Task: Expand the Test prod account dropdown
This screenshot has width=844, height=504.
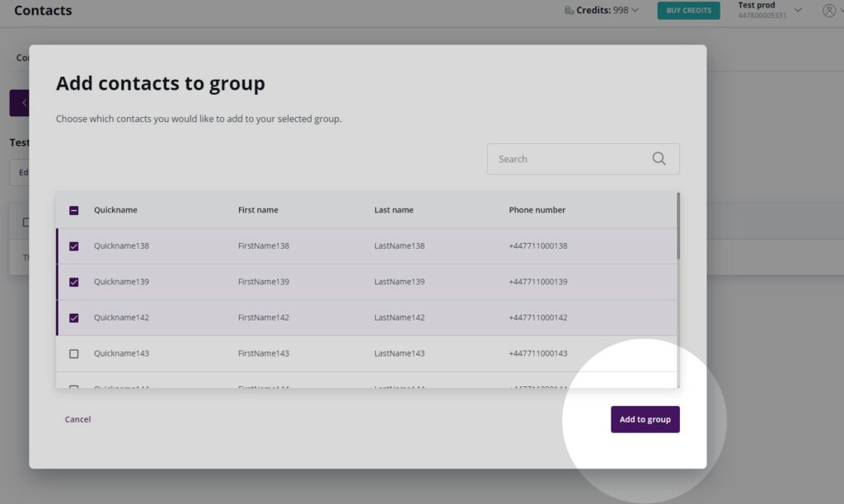Action: [x=796, y=9]
